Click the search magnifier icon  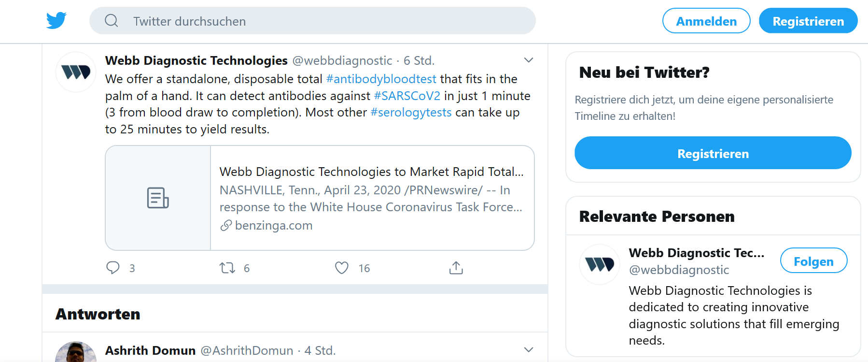click(112, 21)
